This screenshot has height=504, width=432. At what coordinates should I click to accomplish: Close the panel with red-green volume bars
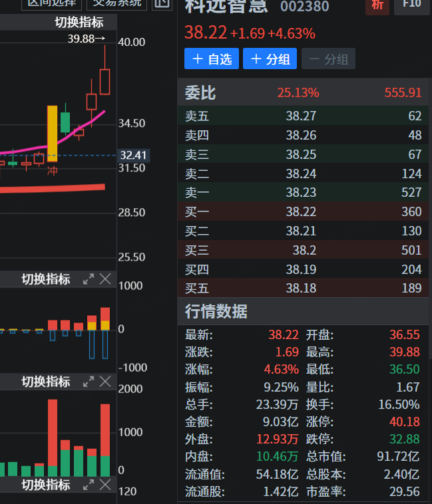(105, 382)
